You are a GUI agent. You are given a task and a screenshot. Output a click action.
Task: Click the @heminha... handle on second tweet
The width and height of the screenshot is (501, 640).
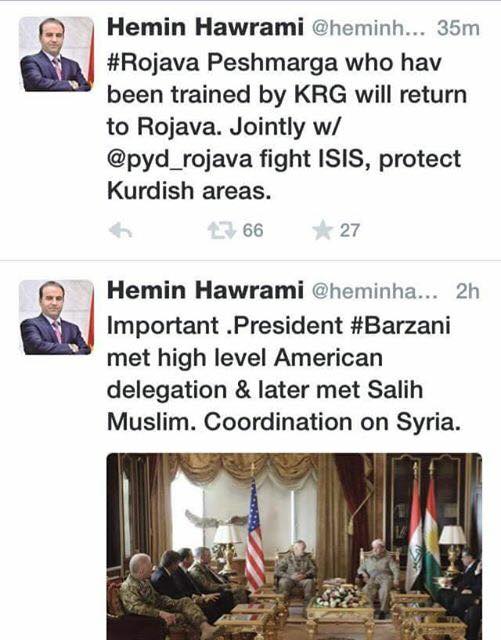pyautogui.click(x=375, y=291)
